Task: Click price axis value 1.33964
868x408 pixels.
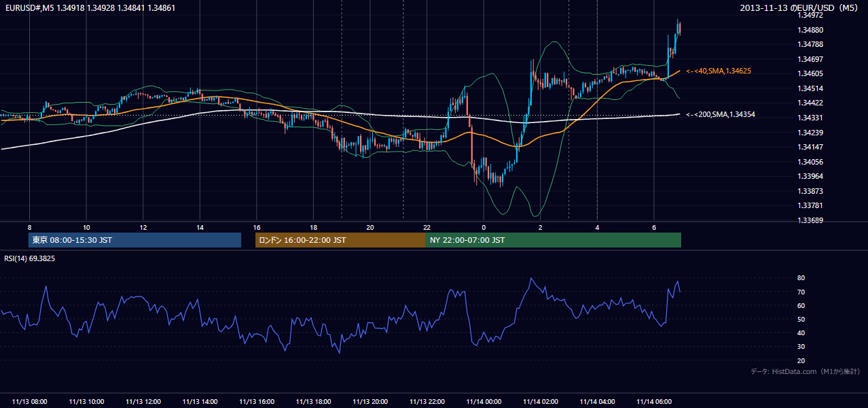Action: click(810, 176)
